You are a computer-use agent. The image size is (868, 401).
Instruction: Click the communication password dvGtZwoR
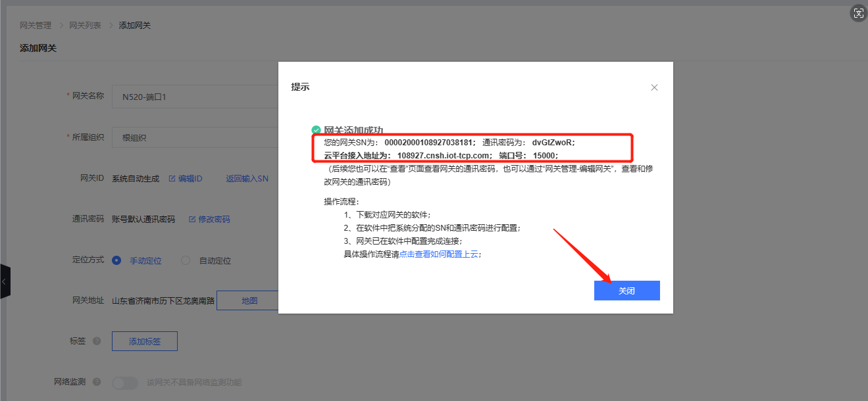(x=552, y=143)
